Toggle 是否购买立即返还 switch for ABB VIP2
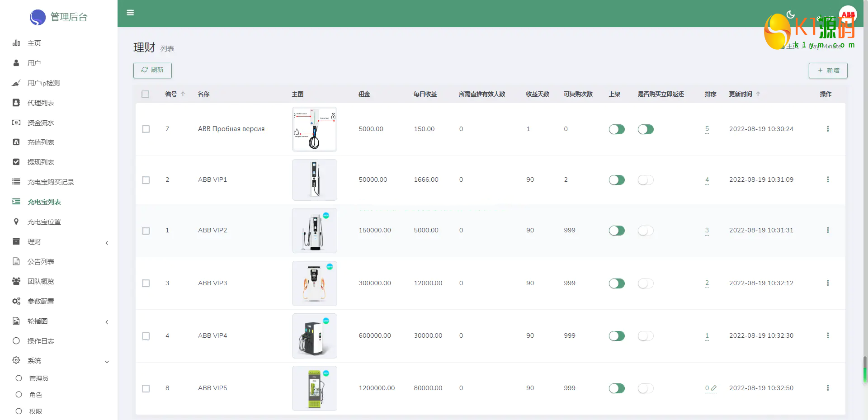 point(646,231)
